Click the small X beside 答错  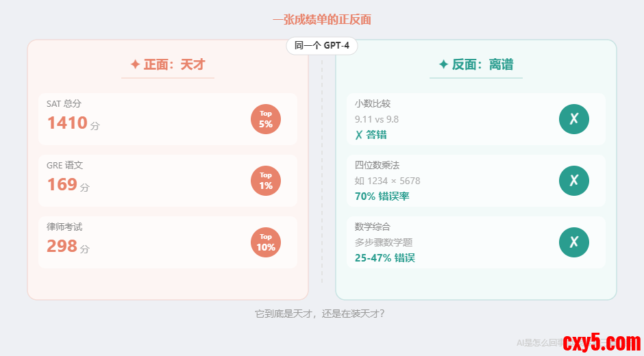point(359,135)
